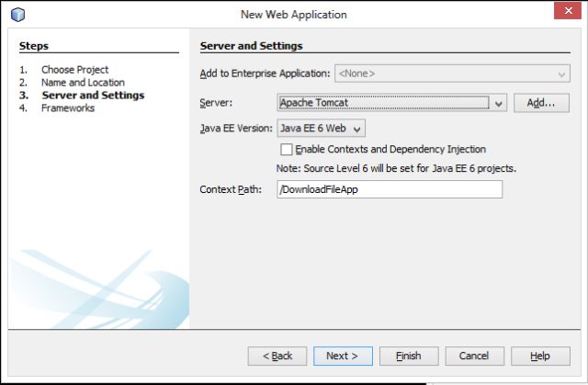This screenshot has height=385, width=588.
Task: Cancel the New Web Application wizard
Action: point(474,356)
